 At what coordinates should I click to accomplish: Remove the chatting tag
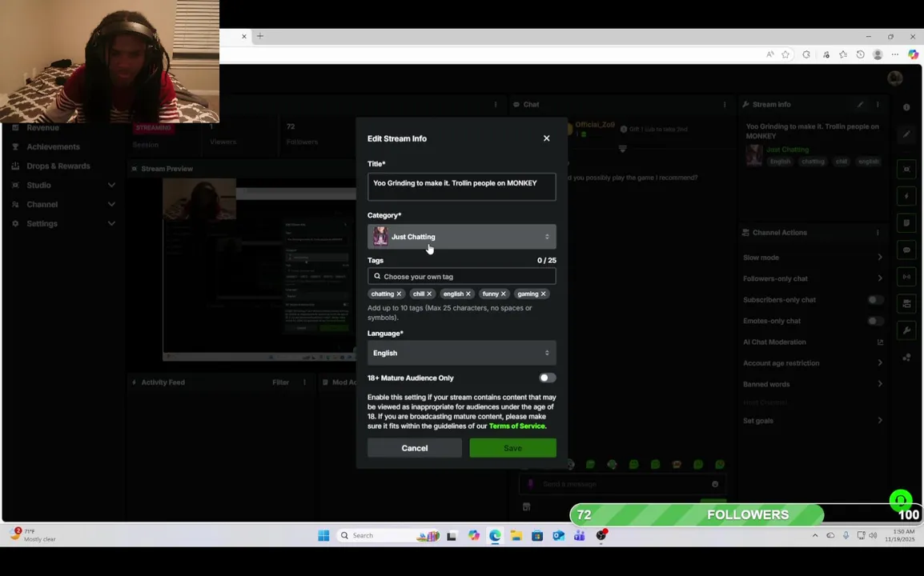[x=399, y=294]
